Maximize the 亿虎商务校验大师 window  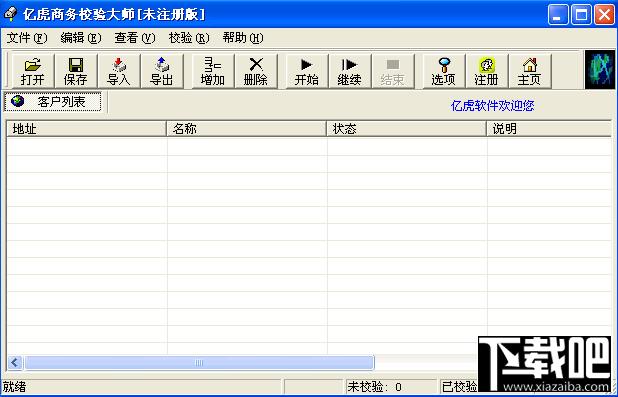[581, 15]
